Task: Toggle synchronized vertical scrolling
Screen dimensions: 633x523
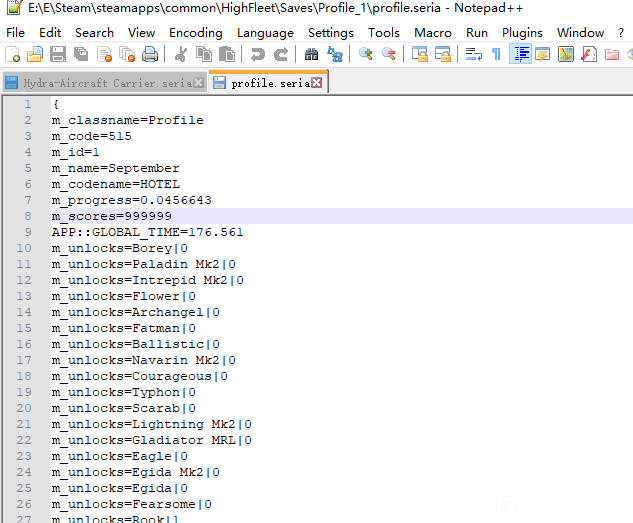Action: [419, 54]
